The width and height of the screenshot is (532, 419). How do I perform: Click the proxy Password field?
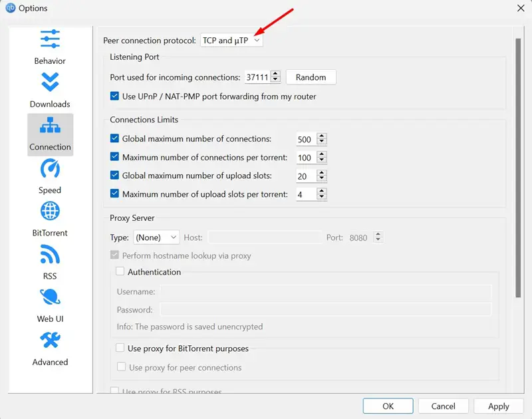tap(326, 309)
